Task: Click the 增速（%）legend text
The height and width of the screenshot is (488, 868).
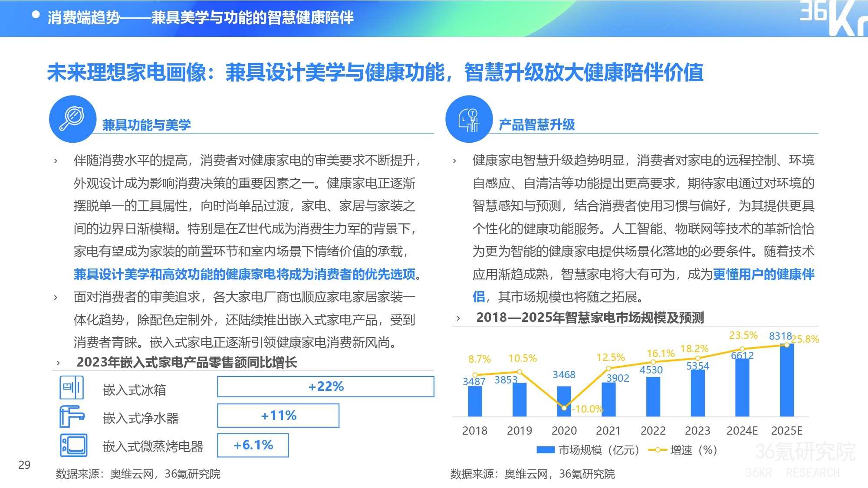Action: tap(694, 450)
